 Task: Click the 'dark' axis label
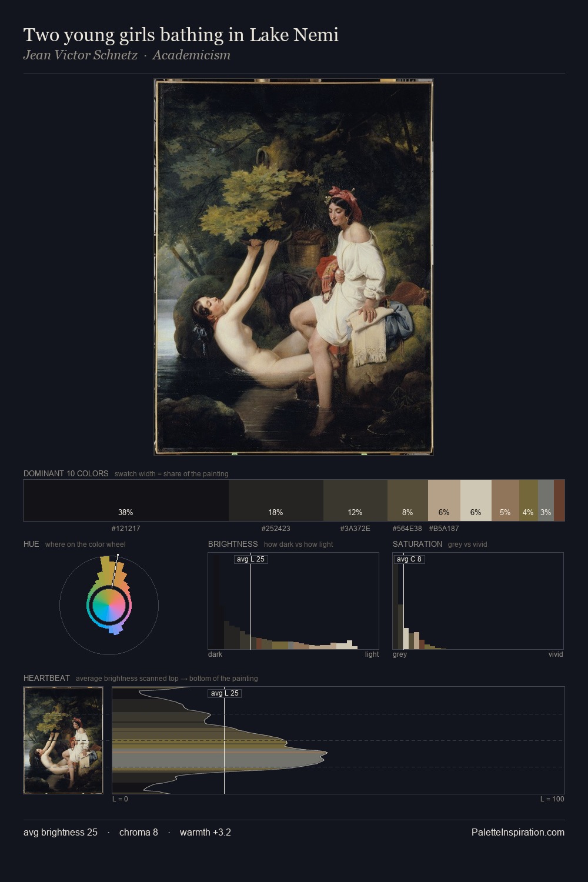click(x=215, y=654)
